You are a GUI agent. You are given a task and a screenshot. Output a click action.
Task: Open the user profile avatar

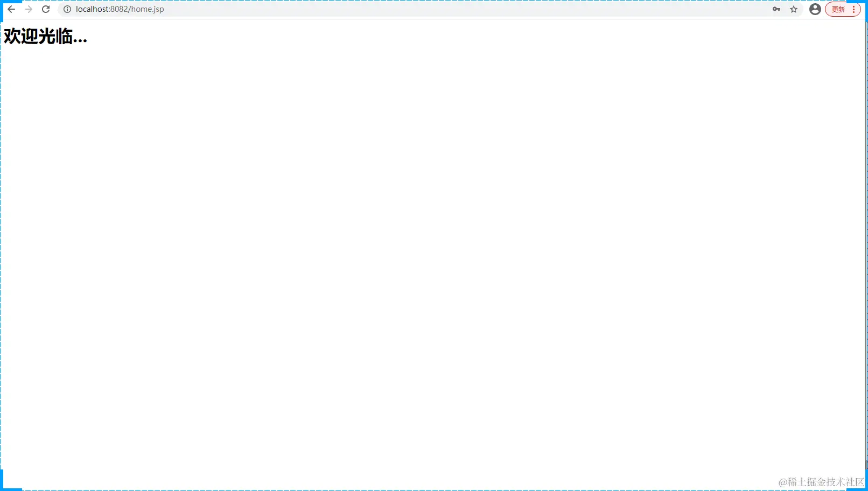click(815, 9)
